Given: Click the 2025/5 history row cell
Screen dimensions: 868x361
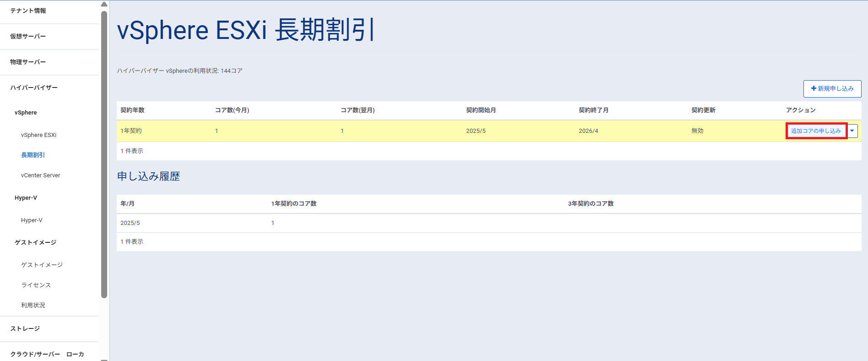Looking at the screenshot, I should click(x=130, y=223).
